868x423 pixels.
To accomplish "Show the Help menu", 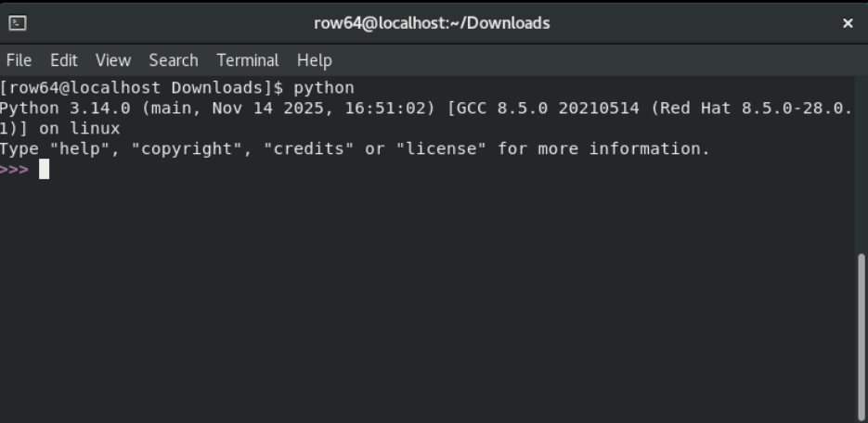I will (x=314, y=60).
